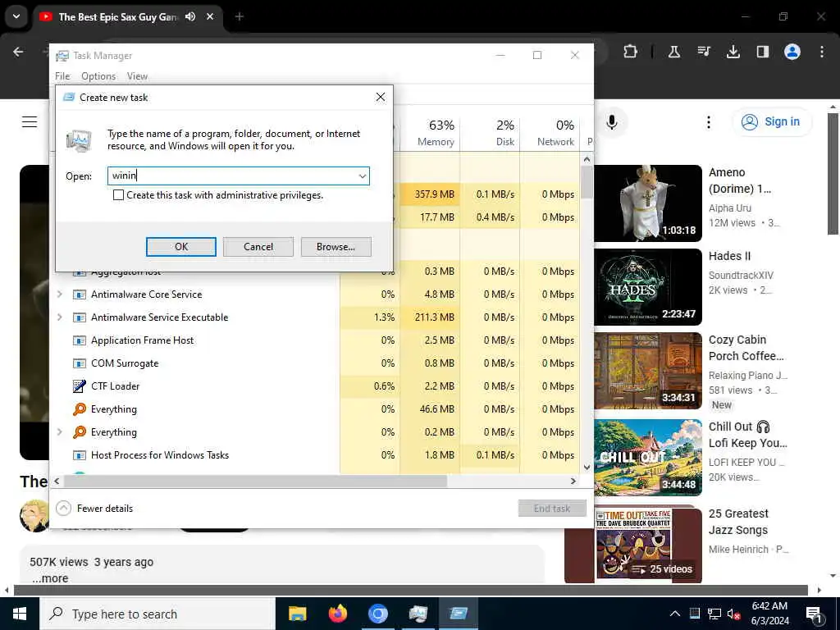Expand the second Everything process row
Image resolution: width=840 pixels, height=630 pixels.
tap(59, 431)
